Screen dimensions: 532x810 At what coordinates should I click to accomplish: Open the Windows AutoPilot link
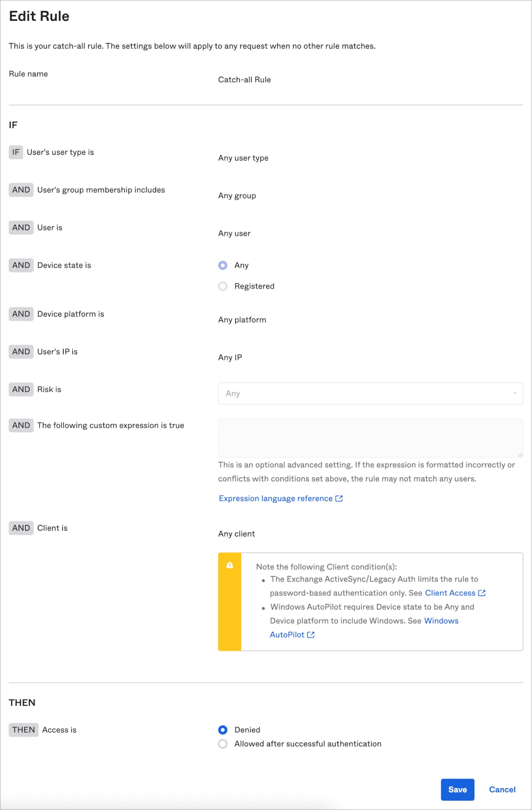(x=441, y=621)
